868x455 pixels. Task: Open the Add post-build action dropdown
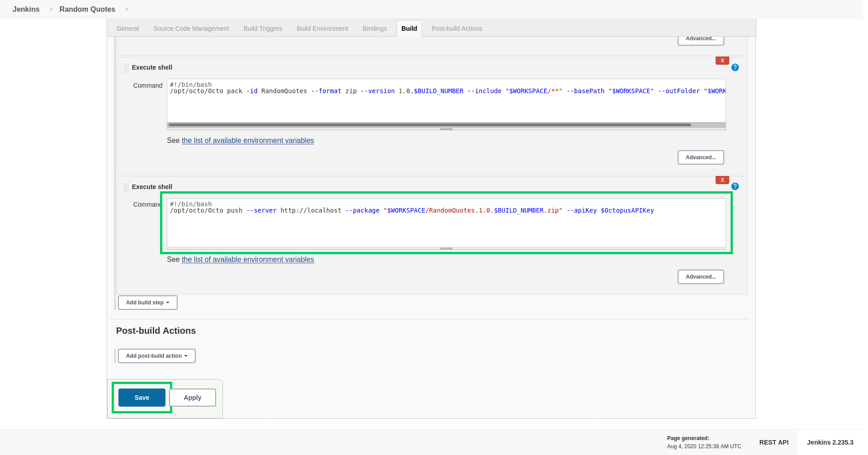click(156, 356)
